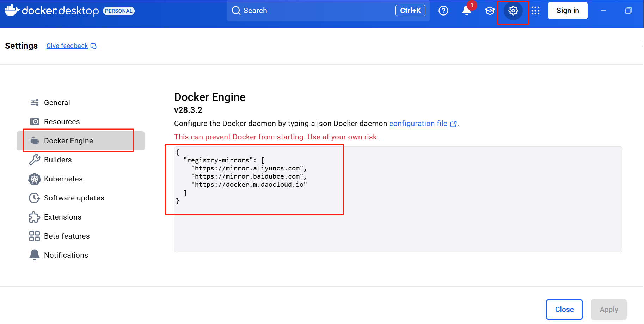Open Kubernetes settings
This screenshot has width=644, height=324.
[80, 179]
